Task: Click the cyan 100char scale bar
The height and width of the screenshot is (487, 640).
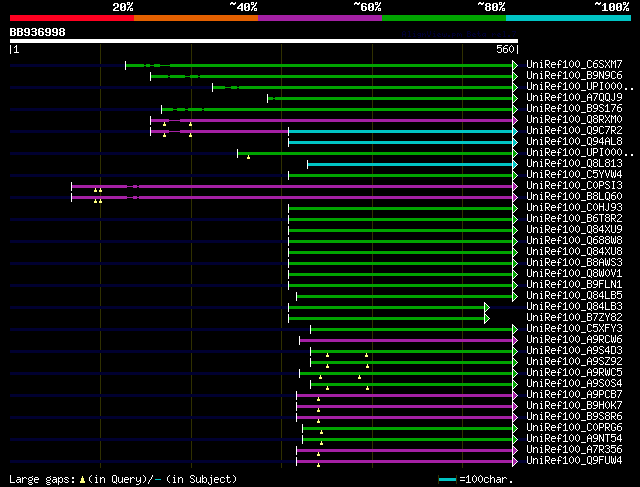Action: click(x=447, y=480)
